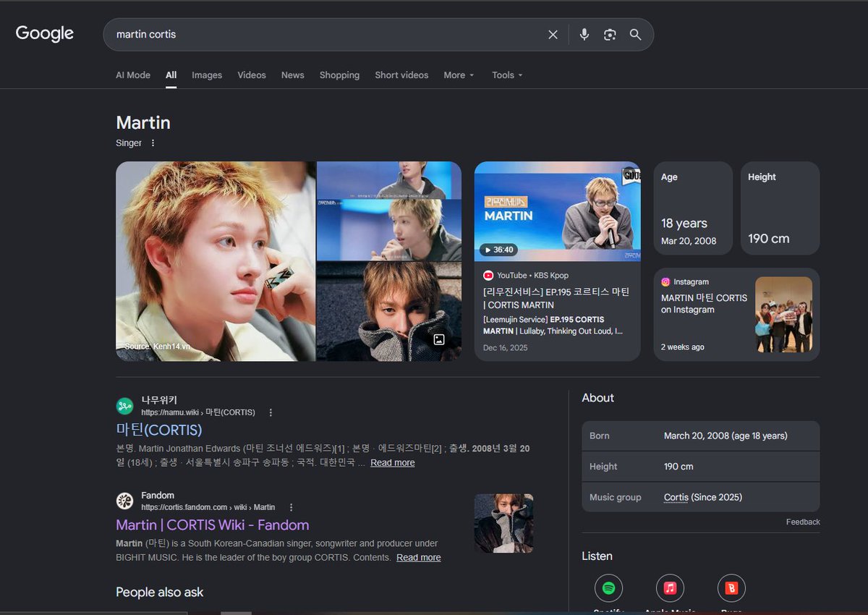Switch to Short videos tab
Viewport: 868px width, 615px height.
tap(401, 75)
